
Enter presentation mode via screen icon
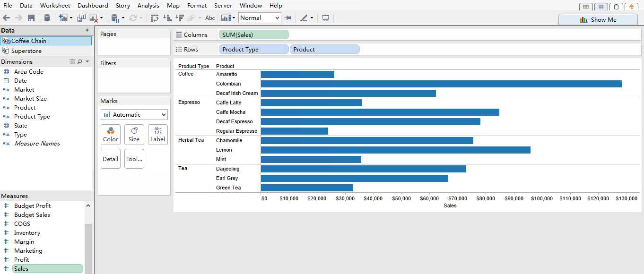[325, 18]
